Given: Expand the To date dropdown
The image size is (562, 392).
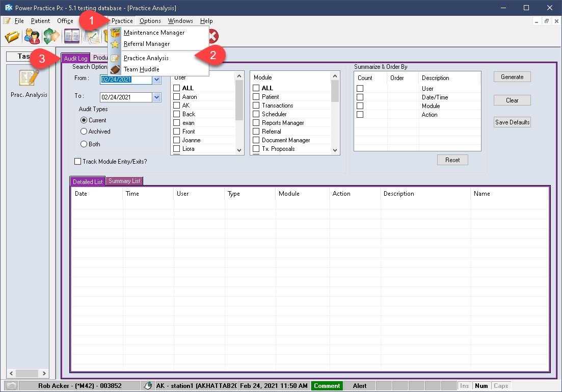Looking at the screenshot, I should point(156,97).
